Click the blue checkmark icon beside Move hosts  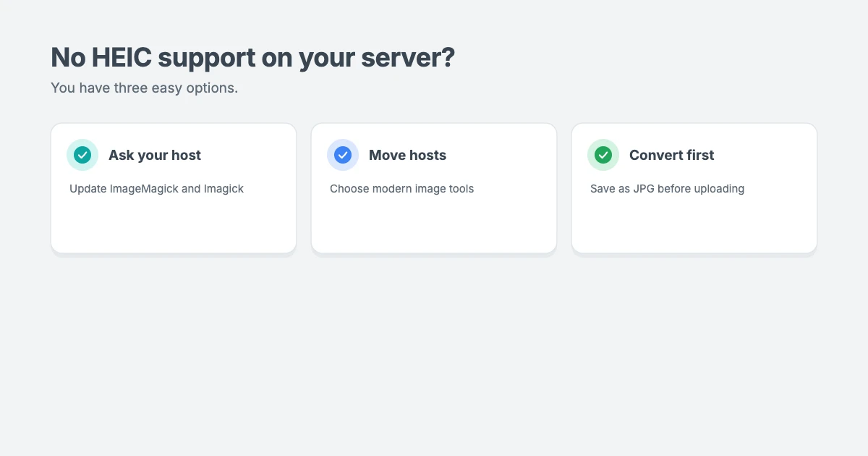[x=343, y=155]
